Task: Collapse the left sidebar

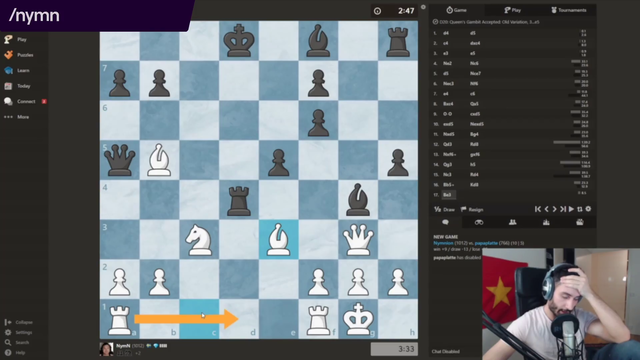Action: tap(18, 322)
